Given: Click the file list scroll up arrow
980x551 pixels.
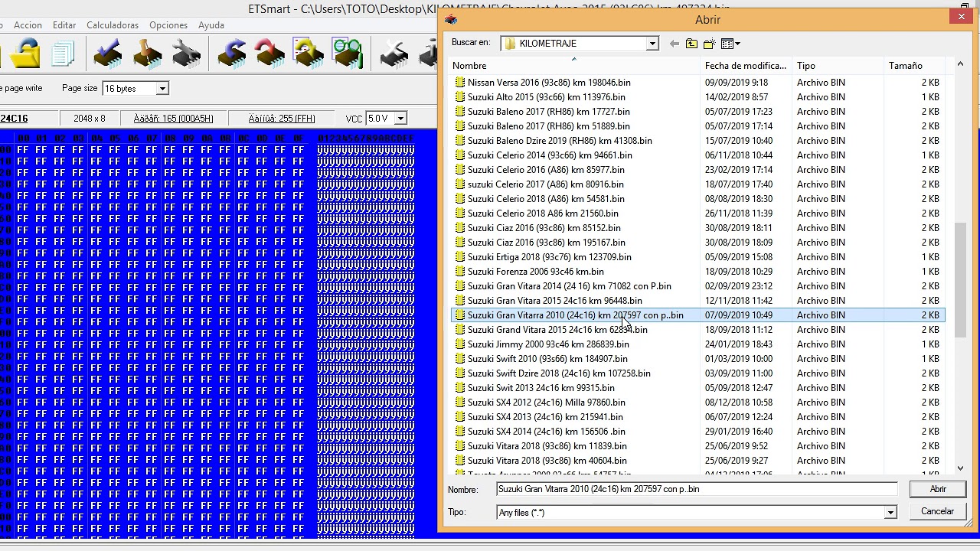Looking at the screenshot, I should point(960,65).
